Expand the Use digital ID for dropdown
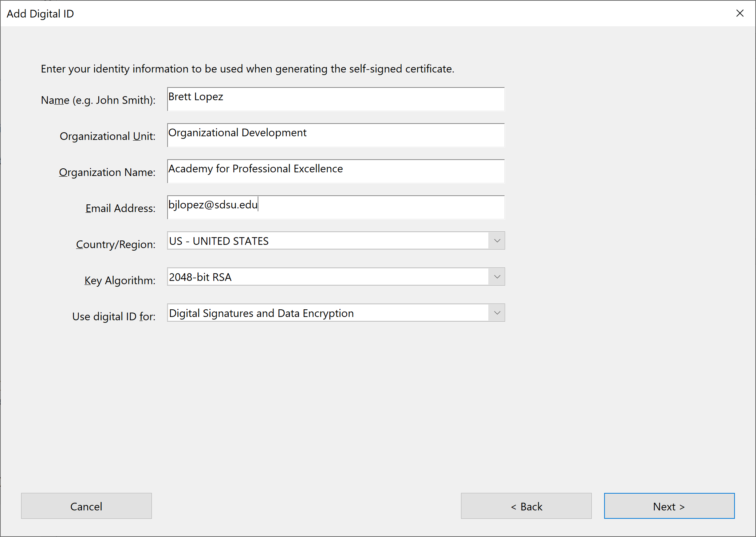The height and width of the screenshot is (537, 756). (x=497, y=313)
